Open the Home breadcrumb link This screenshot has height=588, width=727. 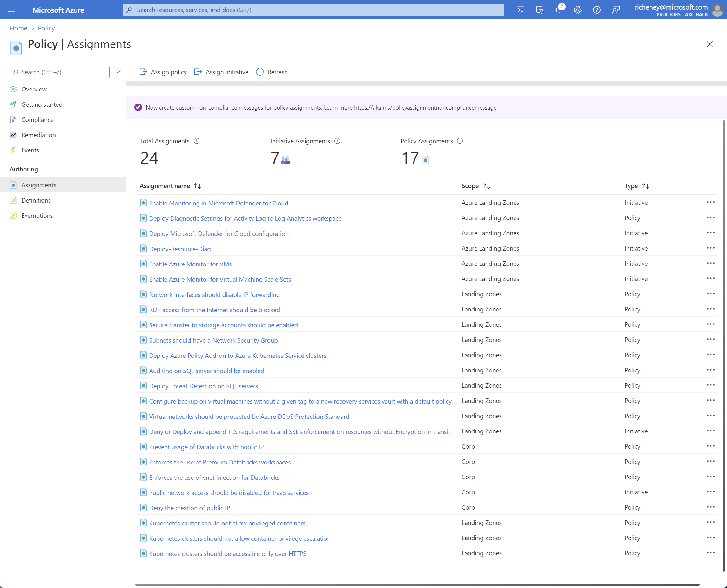(x=18, y=28)
